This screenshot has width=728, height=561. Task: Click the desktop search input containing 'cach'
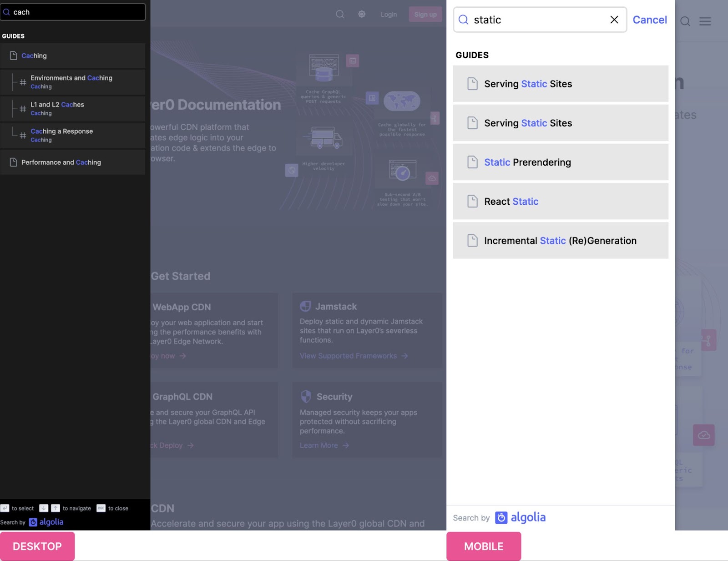(73, 12)
